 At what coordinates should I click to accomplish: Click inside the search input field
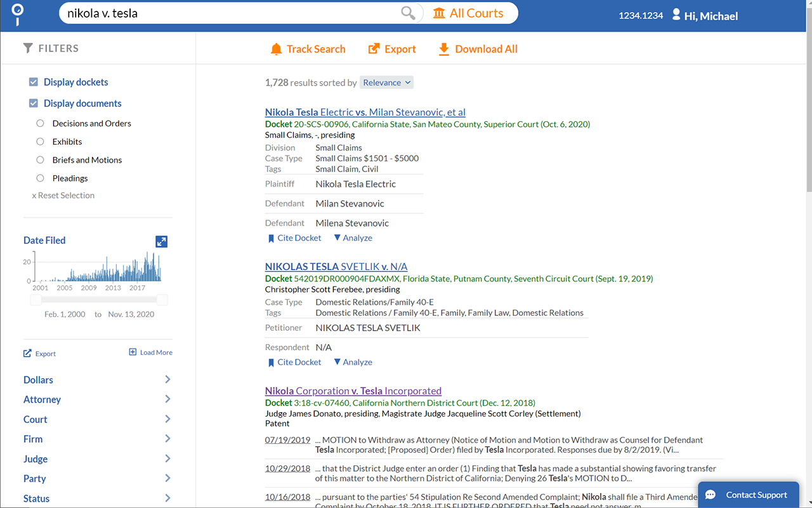tap(222, 12)
